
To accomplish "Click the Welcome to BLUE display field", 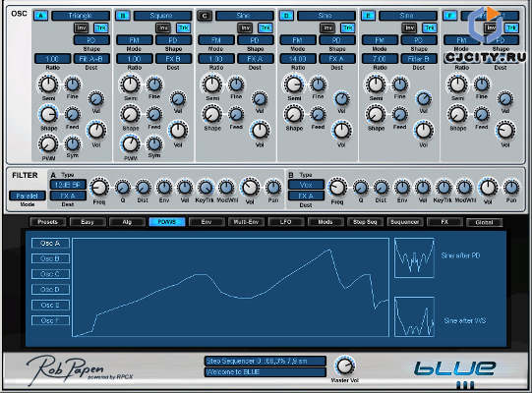I will pyautogui.click(x=266, y=372).
